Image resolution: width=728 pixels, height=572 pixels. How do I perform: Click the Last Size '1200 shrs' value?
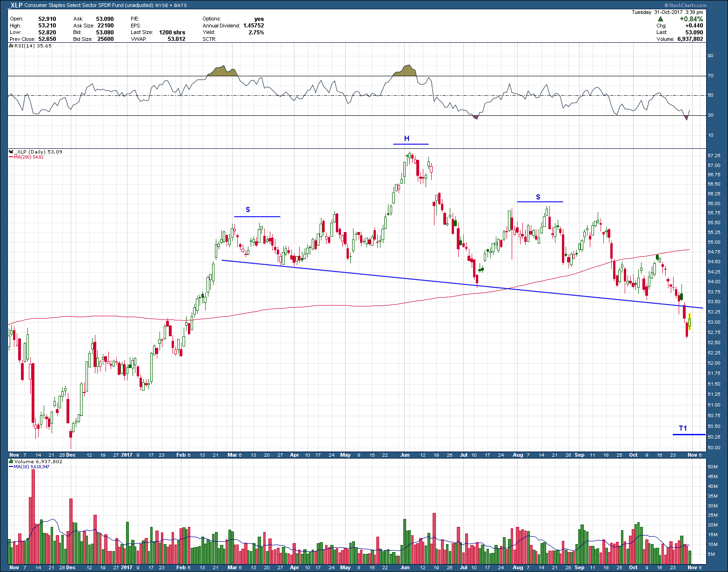[x=172, y=33]
